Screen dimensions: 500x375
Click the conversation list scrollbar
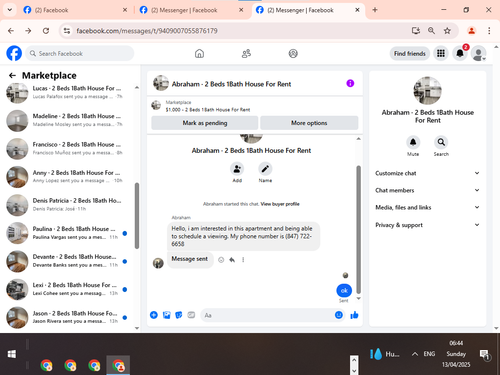137,216
